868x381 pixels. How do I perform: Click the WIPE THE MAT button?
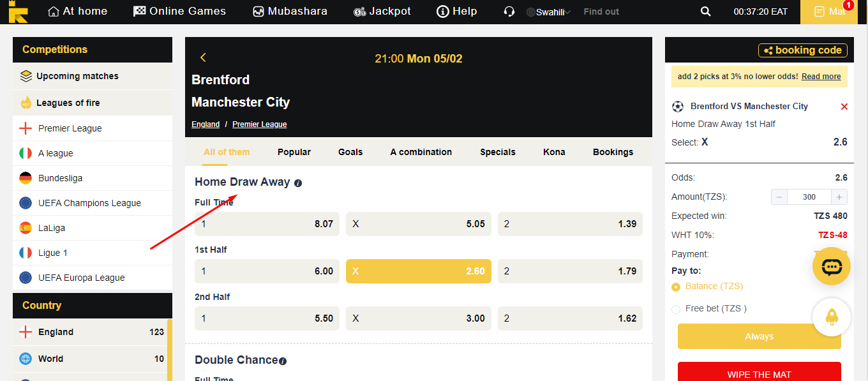pos(759,372)
